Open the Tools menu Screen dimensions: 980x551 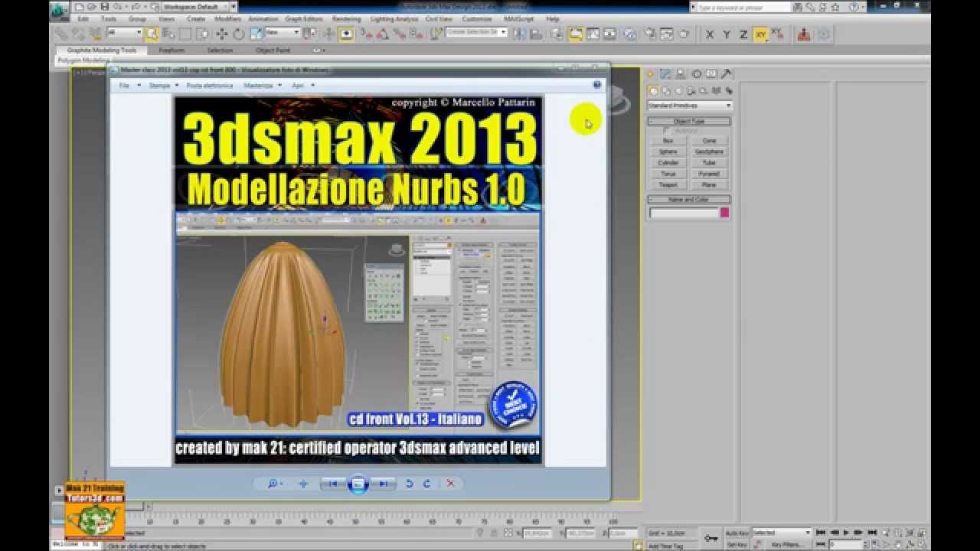[x=109, y=18]
